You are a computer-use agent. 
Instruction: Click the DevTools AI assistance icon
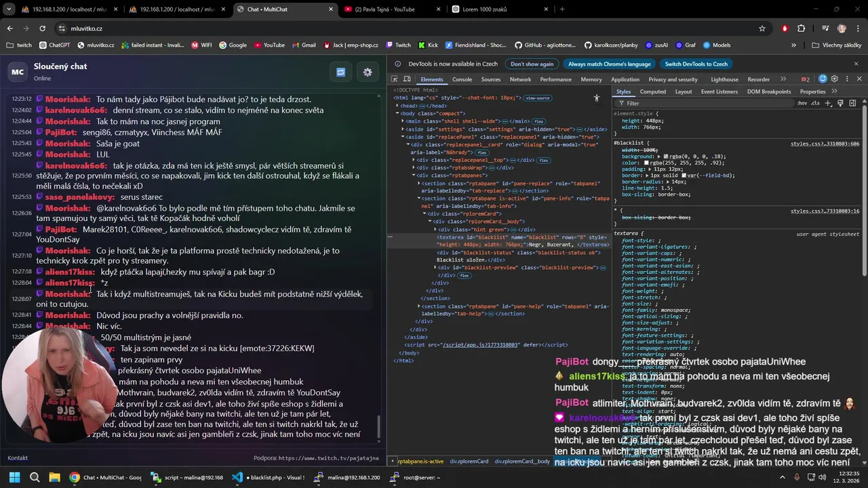[823, 79]
